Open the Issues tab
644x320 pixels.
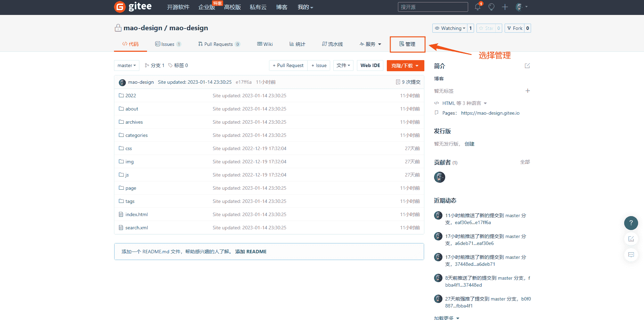coord(168,44)
